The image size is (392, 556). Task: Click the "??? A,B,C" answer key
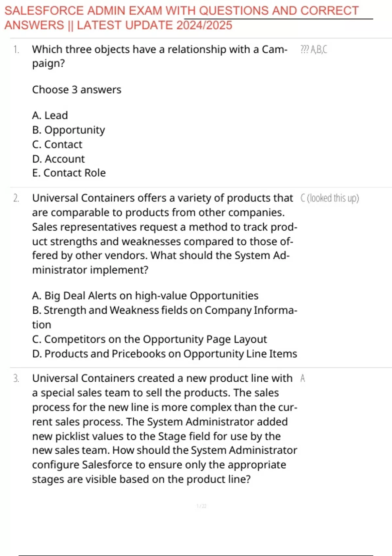click(314, 50)
